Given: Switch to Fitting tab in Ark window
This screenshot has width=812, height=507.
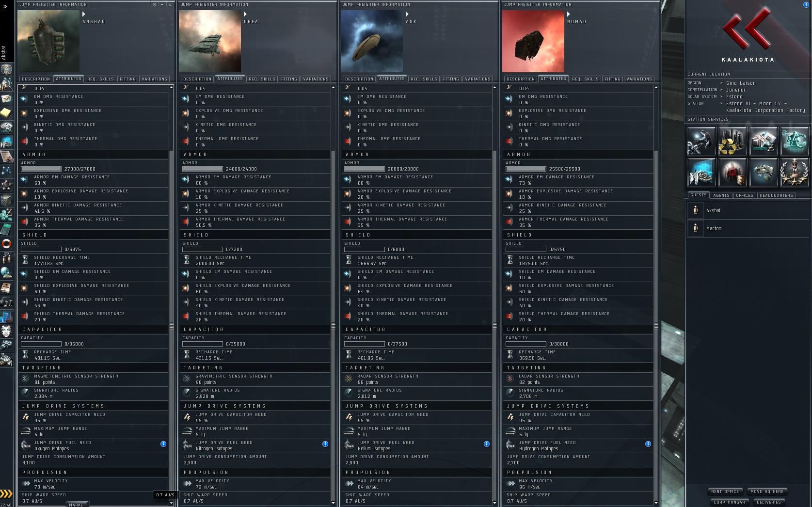Looking at the screenshot, I should click(451, 79).
